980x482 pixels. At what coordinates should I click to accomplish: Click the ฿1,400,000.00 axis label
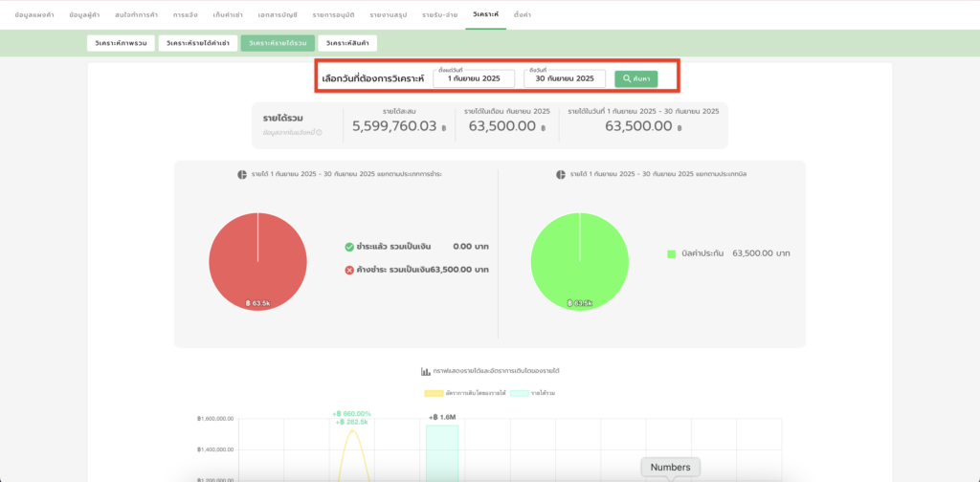tap(215, 449)
